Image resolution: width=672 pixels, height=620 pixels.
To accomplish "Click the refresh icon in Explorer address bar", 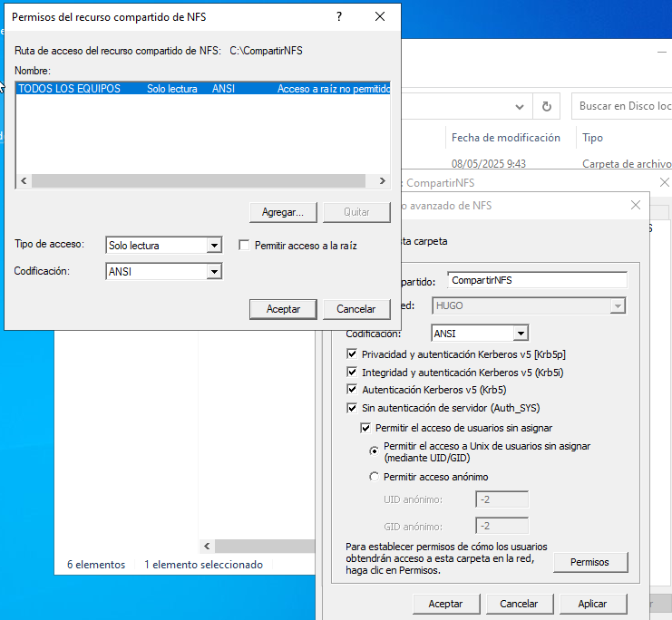I will (546, 106).
